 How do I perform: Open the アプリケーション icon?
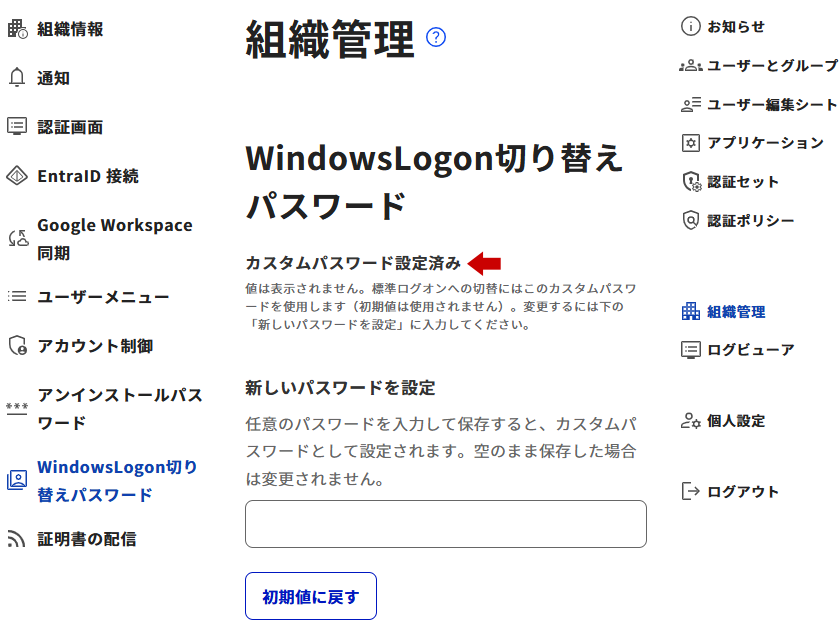[x=691, y=143]
